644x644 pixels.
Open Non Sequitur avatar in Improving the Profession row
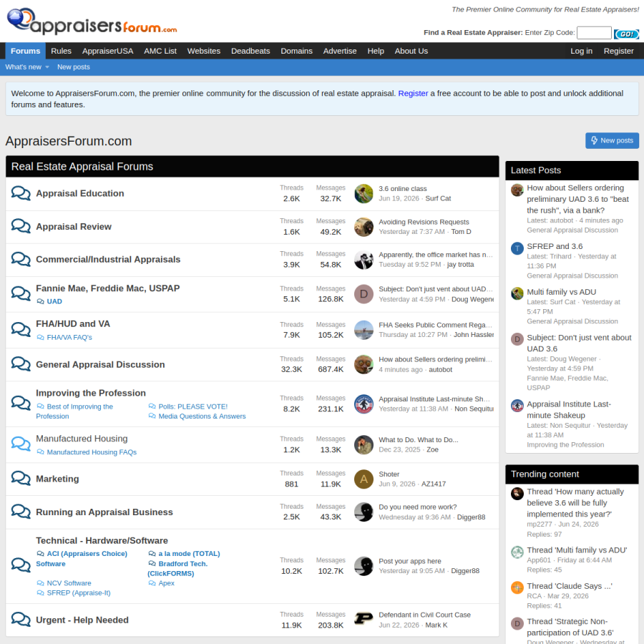[364, 404]
